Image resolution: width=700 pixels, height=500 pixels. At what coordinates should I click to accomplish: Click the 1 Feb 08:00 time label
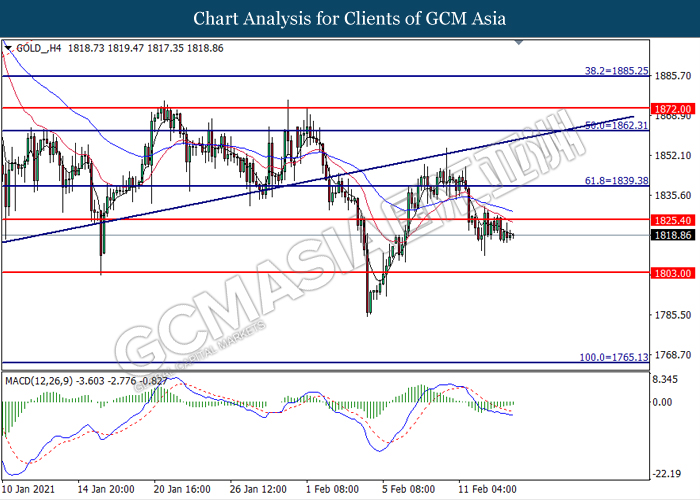(333, 490)
